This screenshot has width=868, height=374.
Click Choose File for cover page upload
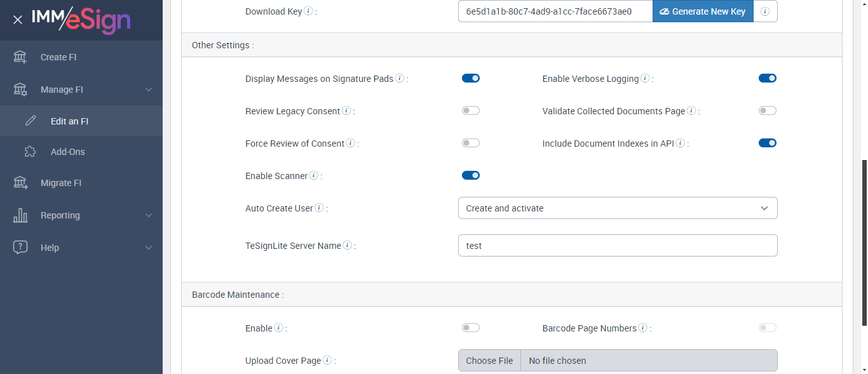489,361
